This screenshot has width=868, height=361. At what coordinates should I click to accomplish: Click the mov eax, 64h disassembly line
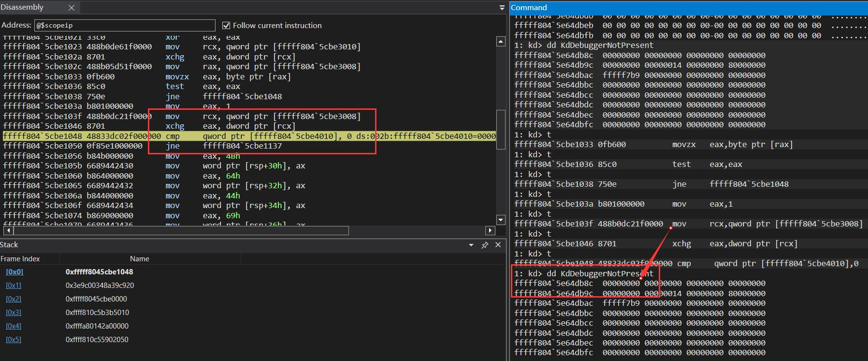click(121, 176)
